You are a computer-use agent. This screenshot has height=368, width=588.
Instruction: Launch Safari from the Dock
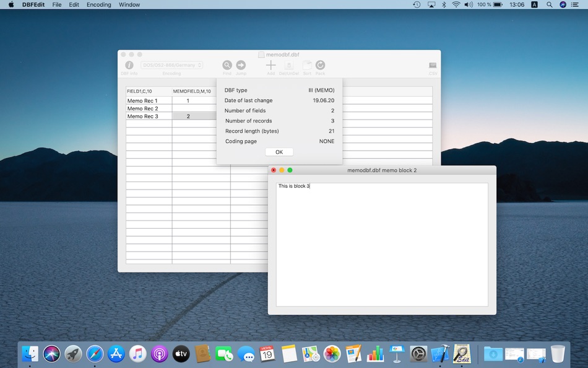pyautogui.click(x=95, y=354)
